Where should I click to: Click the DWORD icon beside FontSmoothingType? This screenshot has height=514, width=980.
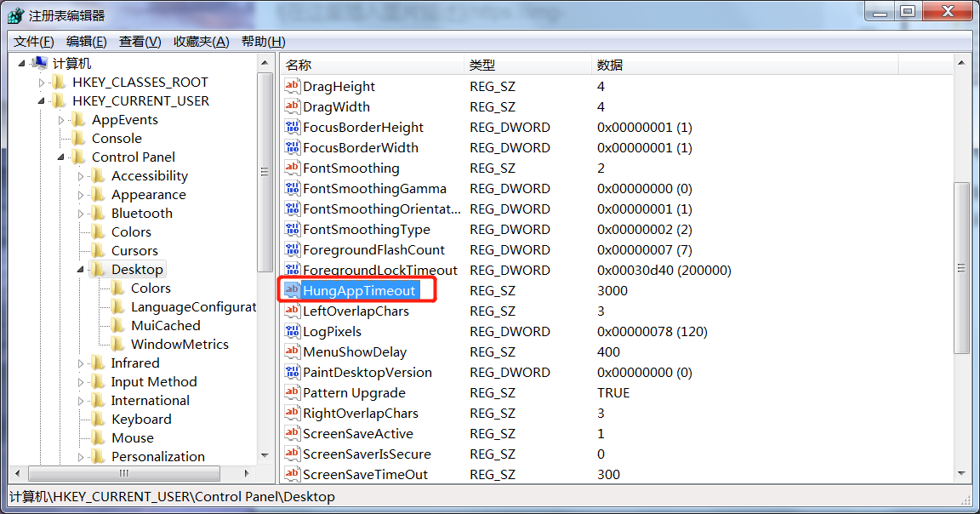pyautogui.click(x=292, y=229)
